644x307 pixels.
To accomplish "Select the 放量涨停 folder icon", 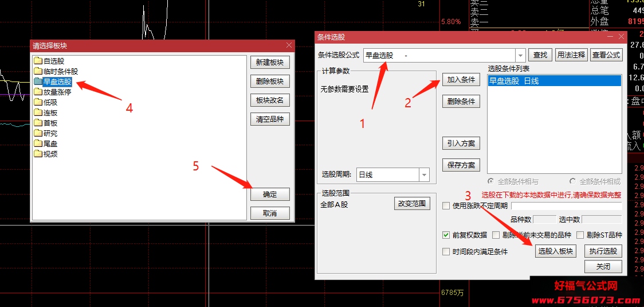I will (38, 92).
